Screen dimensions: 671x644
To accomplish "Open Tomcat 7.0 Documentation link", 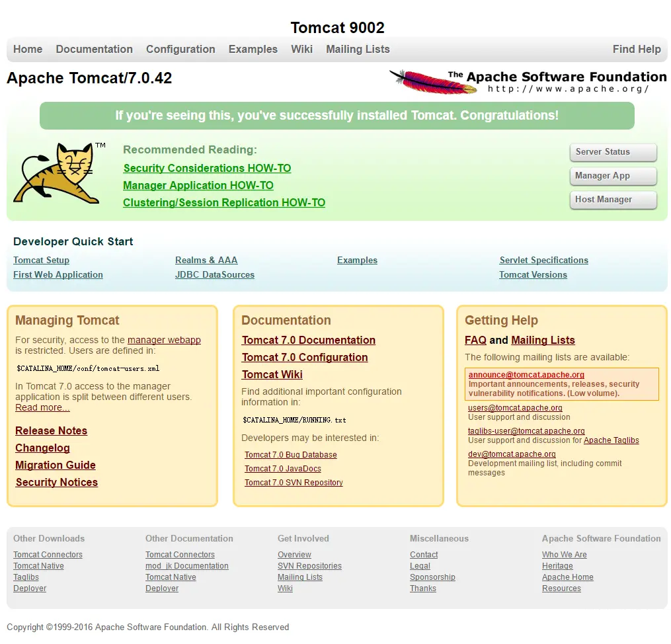I will [309, 340].
